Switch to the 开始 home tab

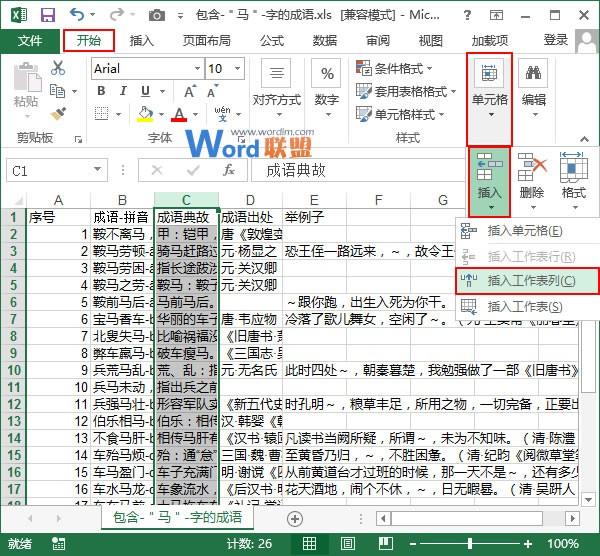click(89, 41)
